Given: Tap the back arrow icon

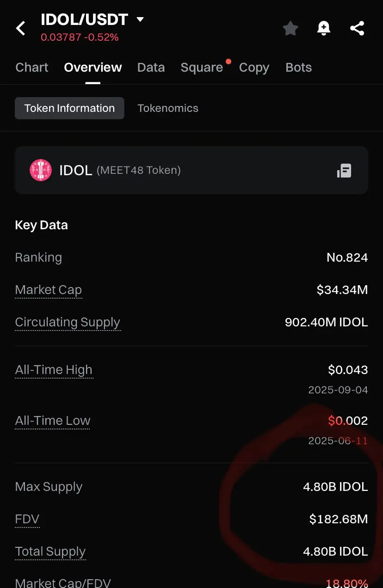Looking at the screenshot, I should 21,29.
